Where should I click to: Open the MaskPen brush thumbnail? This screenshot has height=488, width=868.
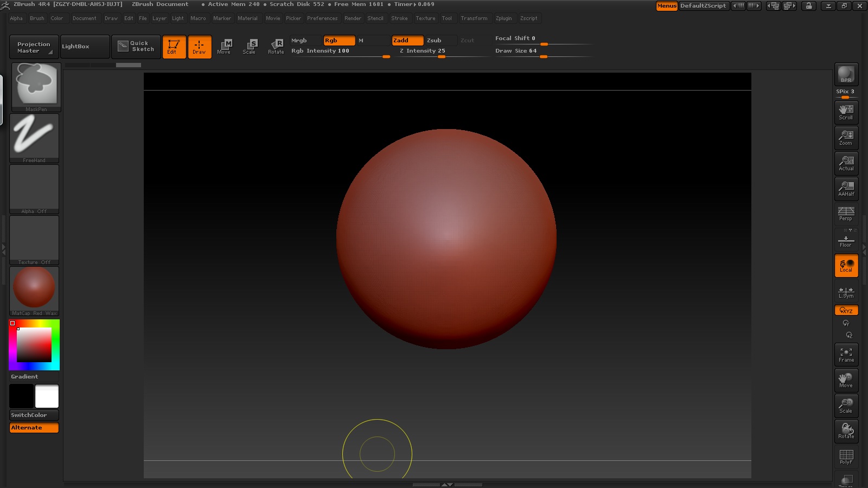36,87
